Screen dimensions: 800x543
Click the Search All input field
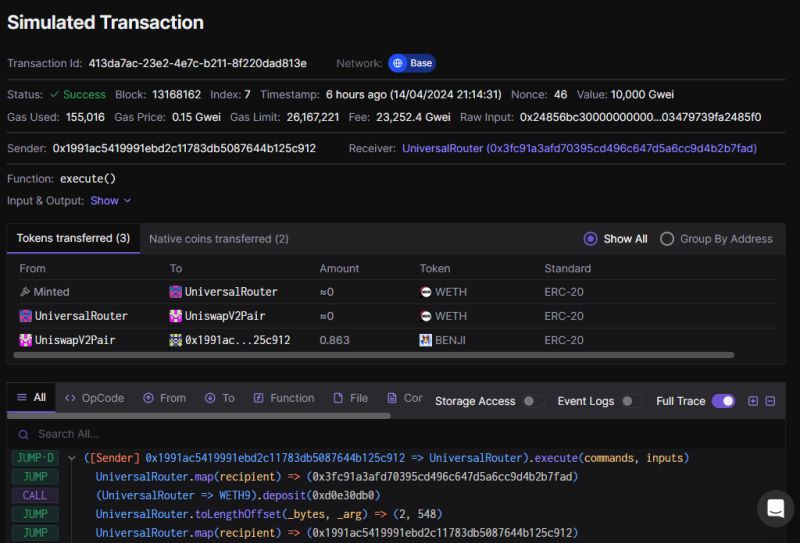396,434
